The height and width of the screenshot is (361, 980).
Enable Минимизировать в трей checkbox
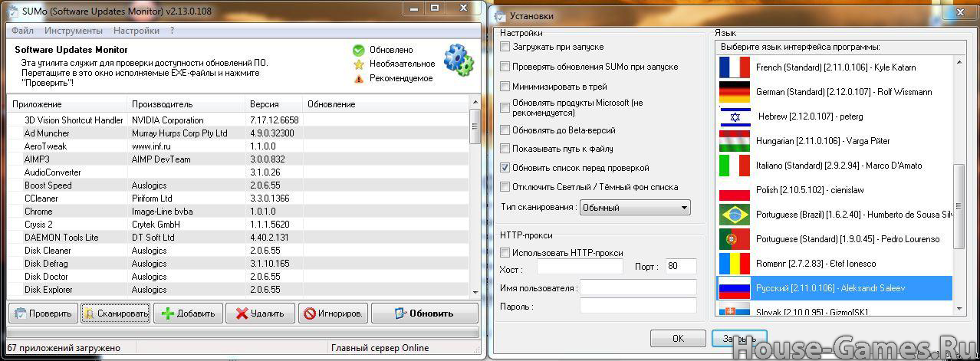[505, 87]
